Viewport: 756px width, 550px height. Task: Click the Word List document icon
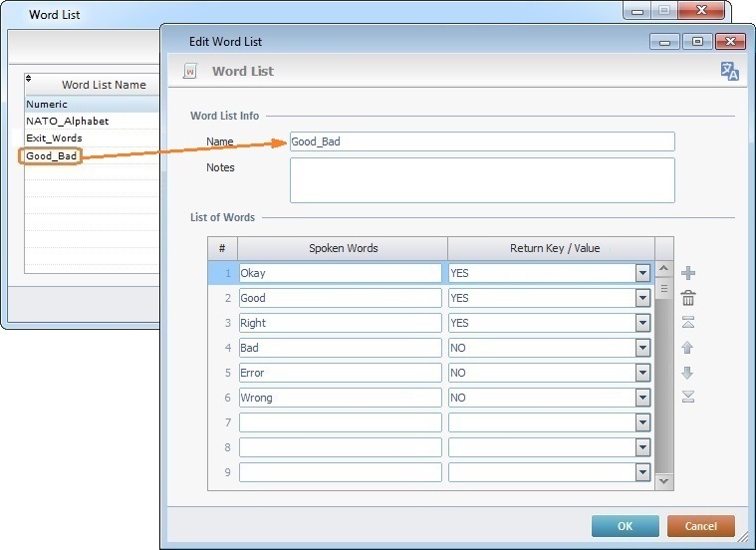click(190, 72)
